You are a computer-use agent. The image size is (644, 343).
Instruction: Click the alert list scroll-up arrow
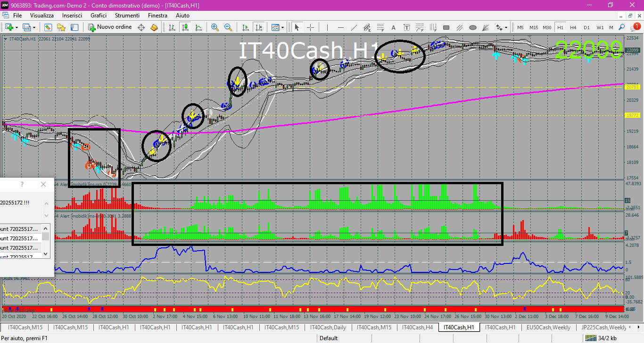(x=46, y=228)
